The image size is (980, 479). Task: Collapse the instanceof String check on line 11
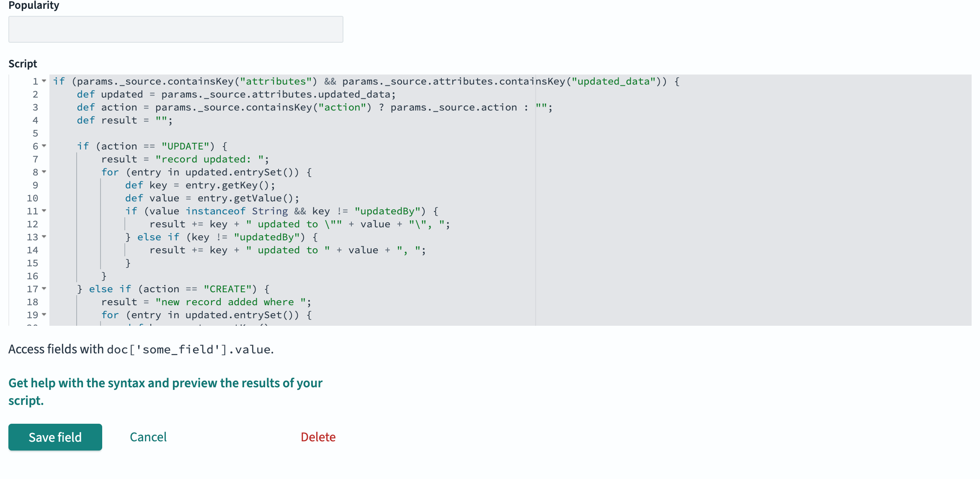[44, 211]
